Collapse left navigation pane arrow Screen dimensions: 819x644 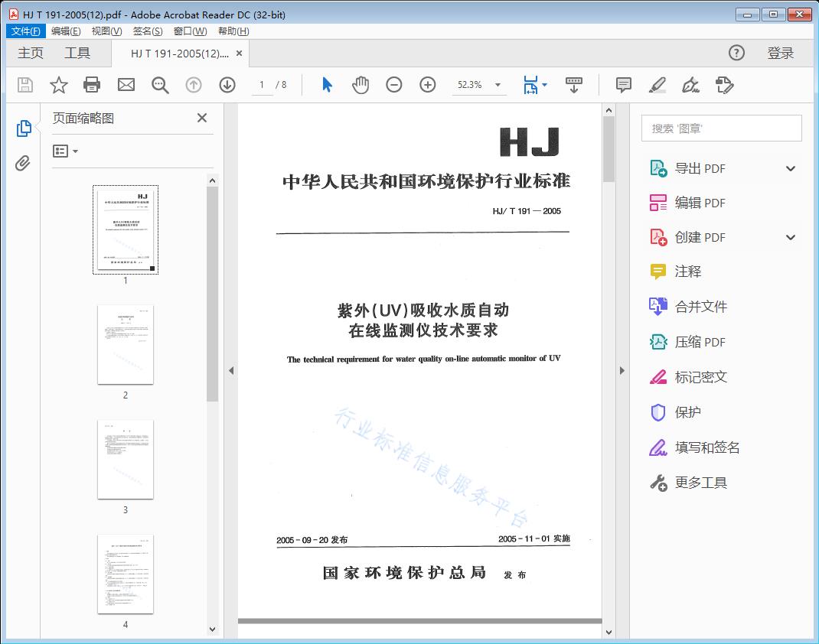pos(231,371)
